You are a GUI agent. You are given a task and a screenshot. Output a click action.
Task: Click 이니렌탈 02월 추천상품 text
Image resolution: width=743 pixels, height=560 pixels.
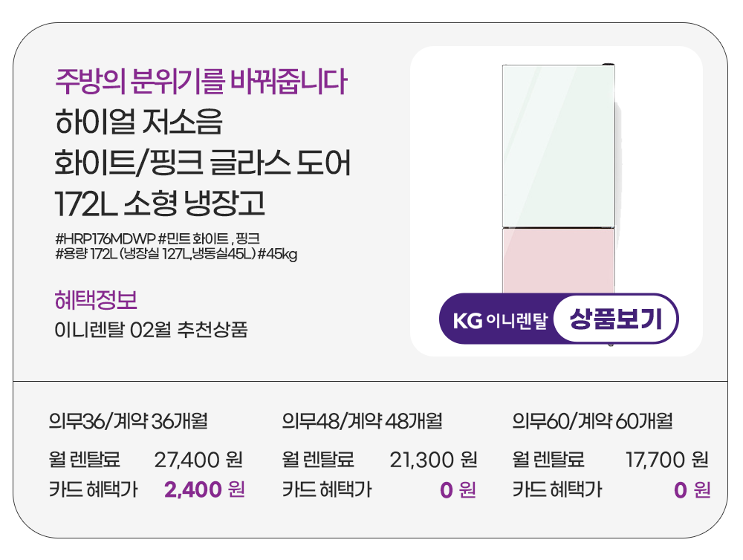[151, 329]
